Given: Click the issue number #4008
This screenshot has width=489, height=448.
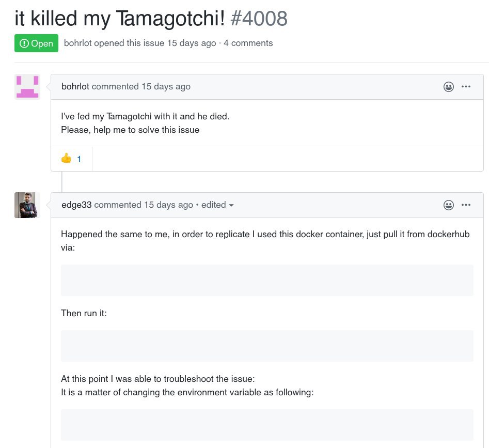Looking at the screenshot, I should tap(259, 19).
